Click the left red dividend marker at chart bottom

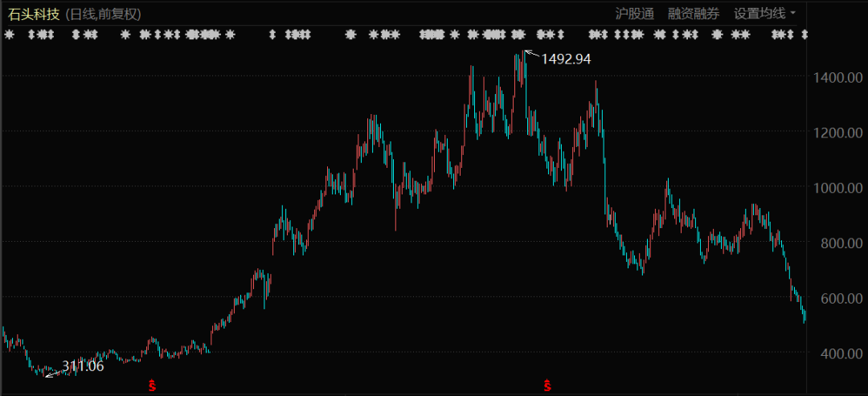[151, 386]
